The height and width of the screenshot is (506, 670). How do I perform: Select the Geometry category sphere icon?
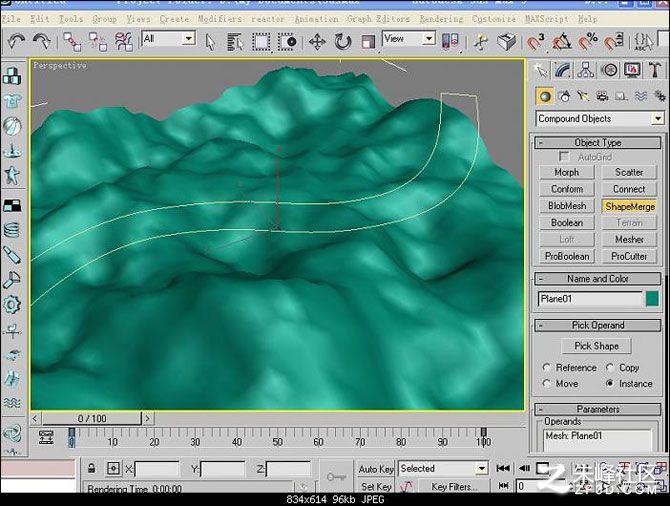[x=545, y=96]
